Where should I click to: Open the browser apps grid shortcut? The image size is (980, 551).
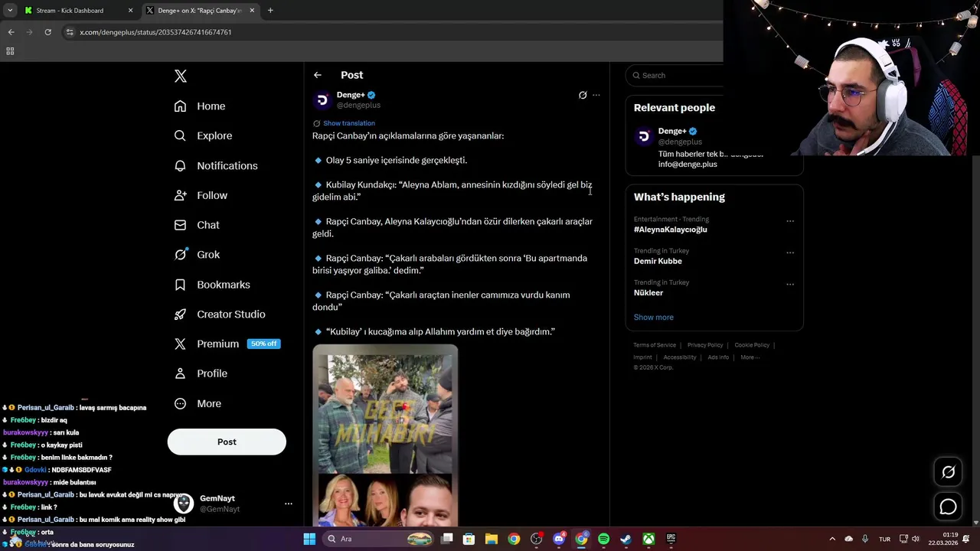point(10,51)
